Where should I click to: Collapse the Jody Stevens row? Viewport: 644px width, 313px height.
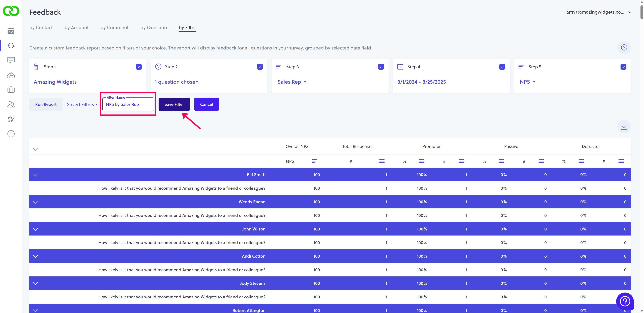point(36,283)
